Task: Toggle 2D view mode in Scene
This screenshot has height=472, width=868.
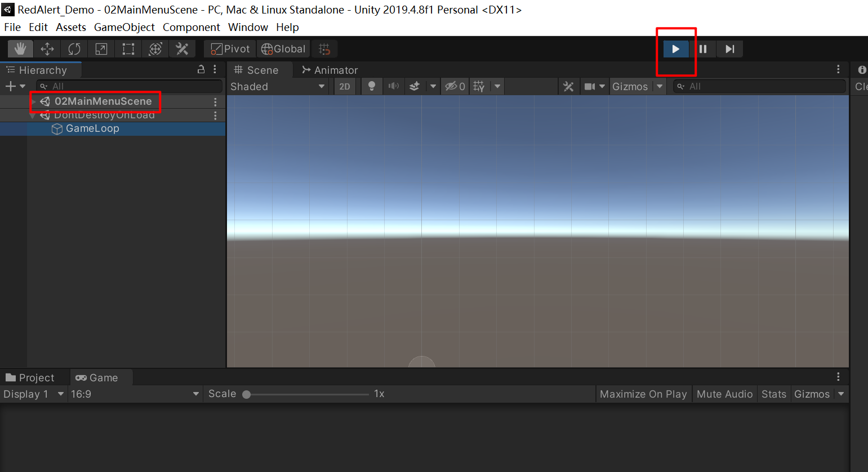Action: point(345,87)
